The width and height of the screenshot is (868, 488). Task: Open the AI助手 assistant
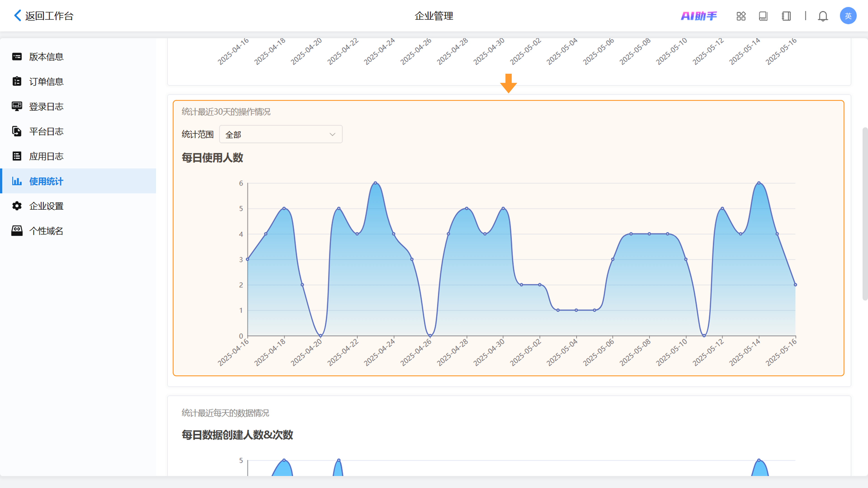(x=699, y=16)
